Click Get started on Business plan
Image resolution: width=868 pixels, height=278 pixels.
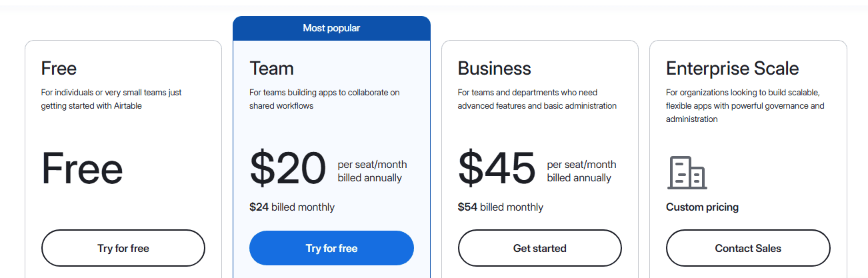tap(539, 248)
